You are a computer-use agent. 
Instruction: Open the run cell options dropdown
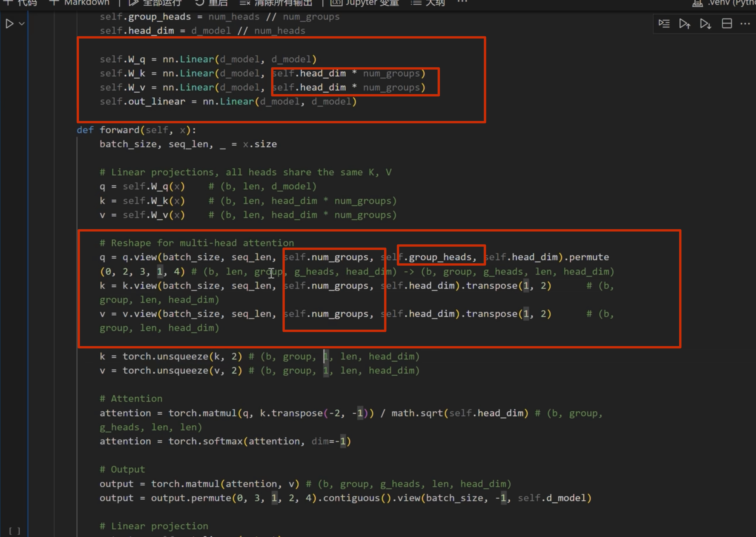[x=22, y=24]
